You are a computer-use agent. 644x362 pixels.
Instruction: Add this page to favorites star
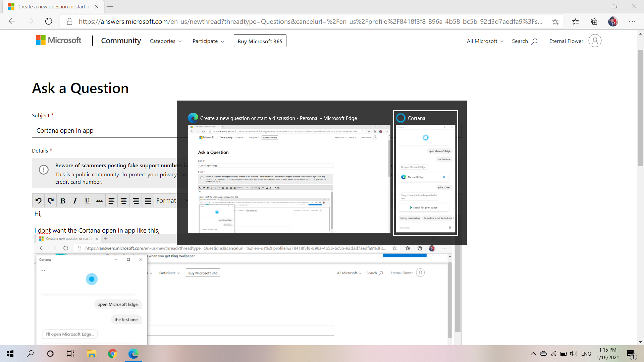click(555, 21)
